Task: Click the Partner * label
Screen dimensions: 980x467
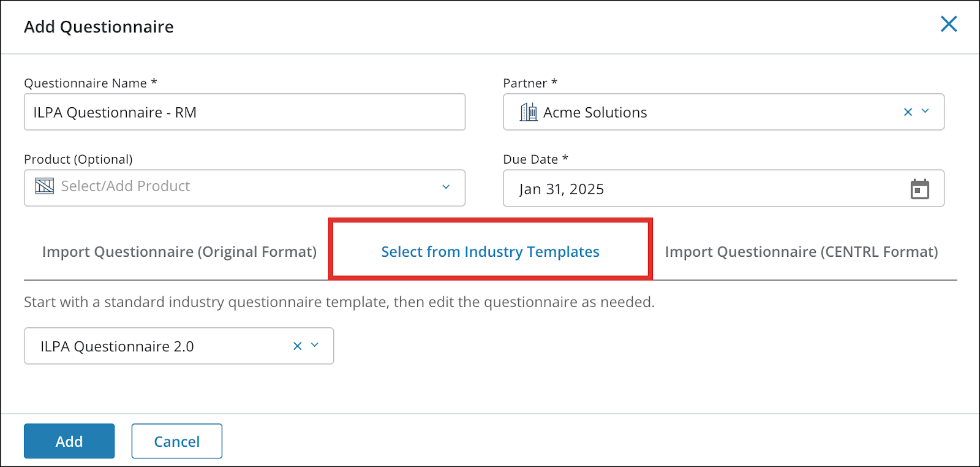Action: pos(530,83)
